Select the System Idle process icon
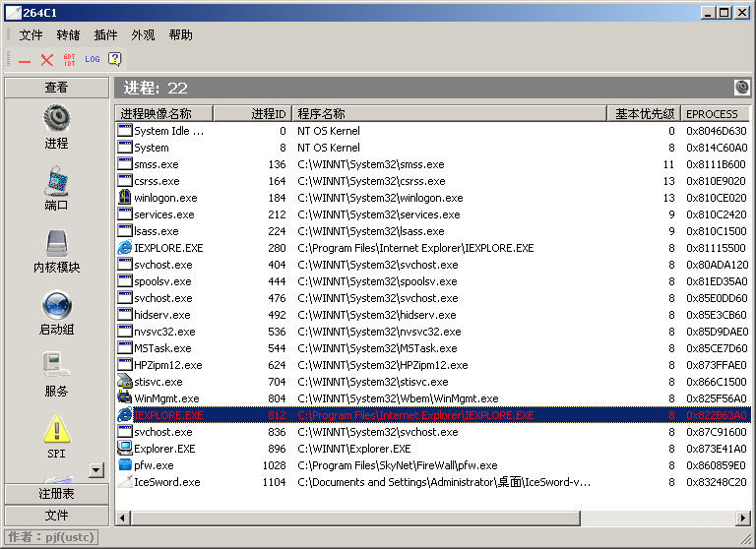The width and height of the screenshot is (756, 549). point(125,131)
